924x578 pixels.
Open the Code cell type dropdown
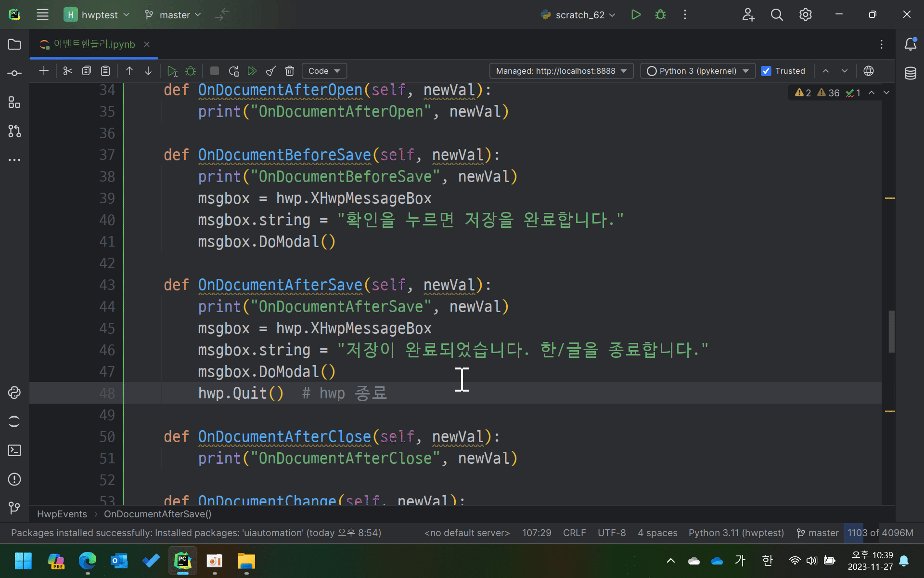click(x=324, y=71)
